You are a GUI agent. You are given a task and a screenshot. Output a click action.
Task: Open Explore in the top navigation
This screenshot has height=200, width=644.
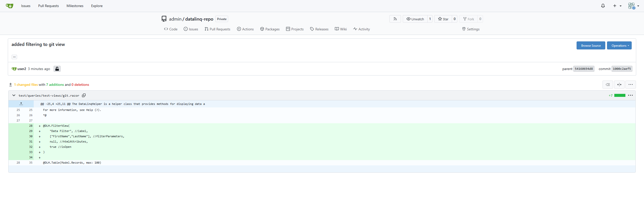coord(97,6)
